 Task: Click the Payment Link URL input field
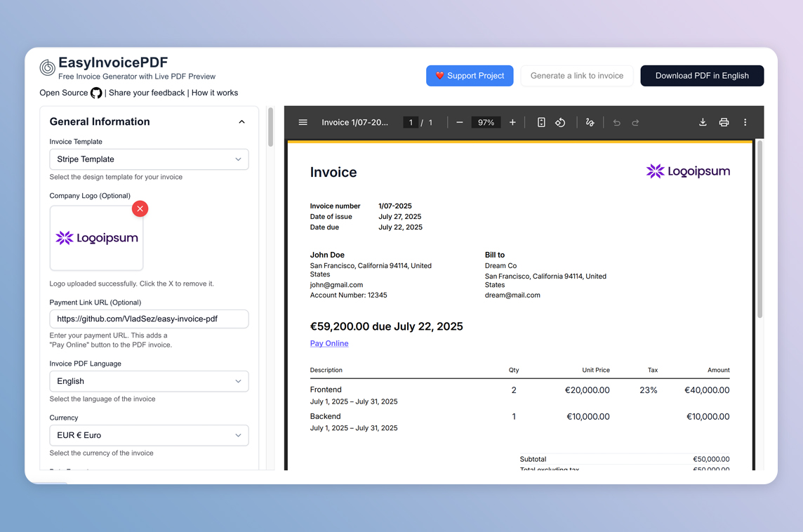click(x=149, y=319)
